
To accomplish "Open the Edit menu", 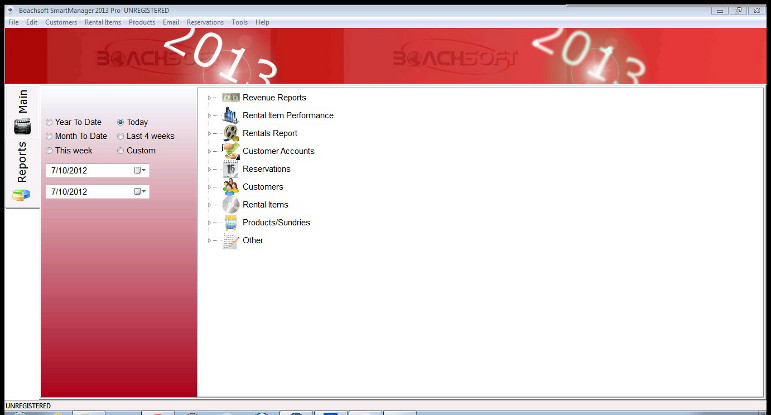I will click(32, 22).
